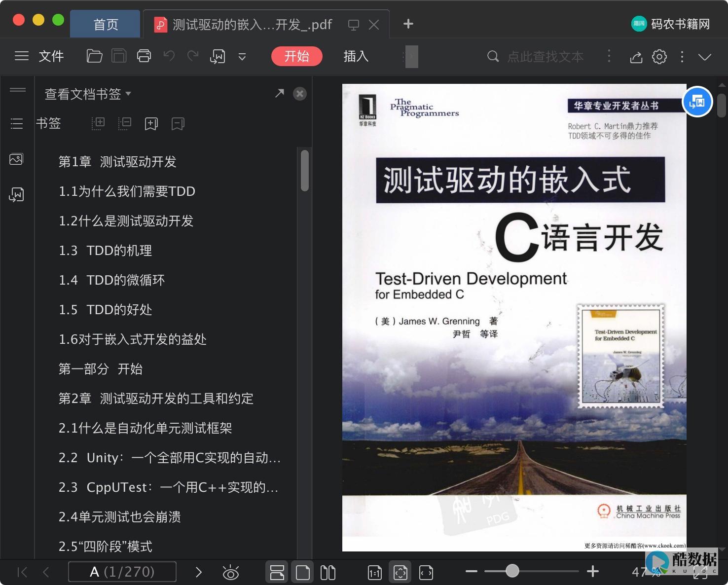Open bookmark 1.5 TDD的好处
This screenshot has height=585, width=728.
coord(106,310)
